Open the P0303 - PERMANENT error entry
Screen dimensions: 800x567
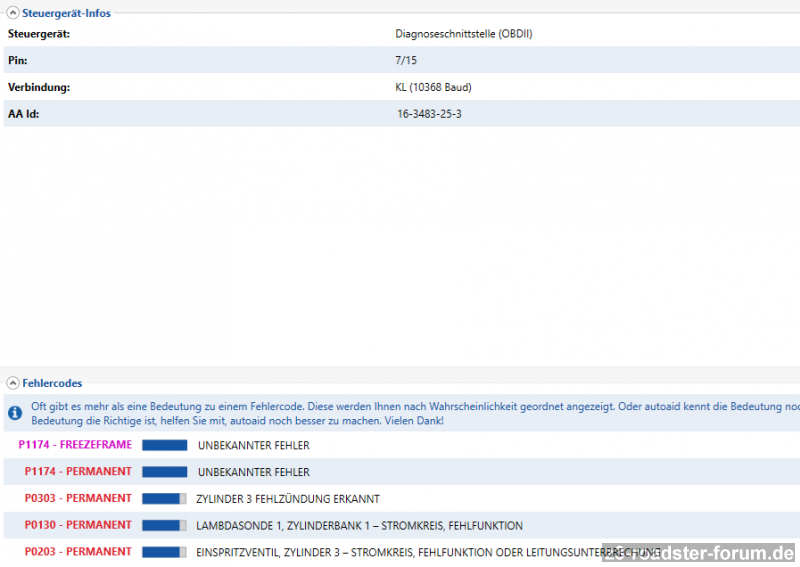point(78,498)
